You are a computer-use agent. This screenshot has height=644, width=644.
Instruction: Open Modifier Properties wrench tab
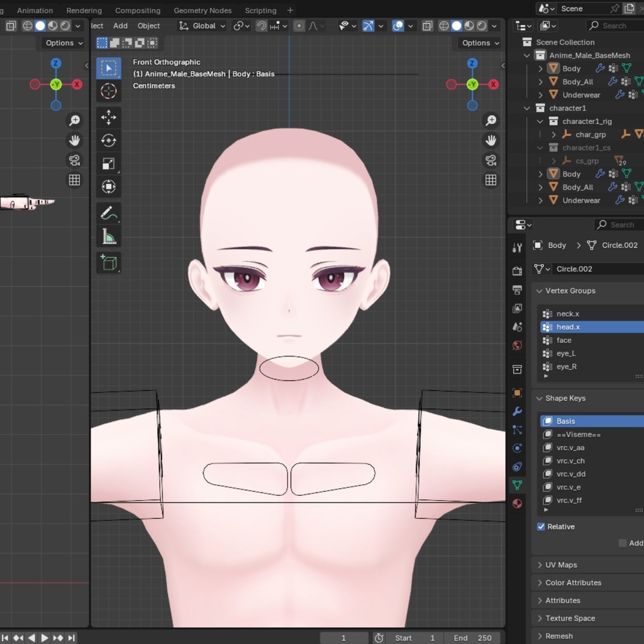click(517, 411)
